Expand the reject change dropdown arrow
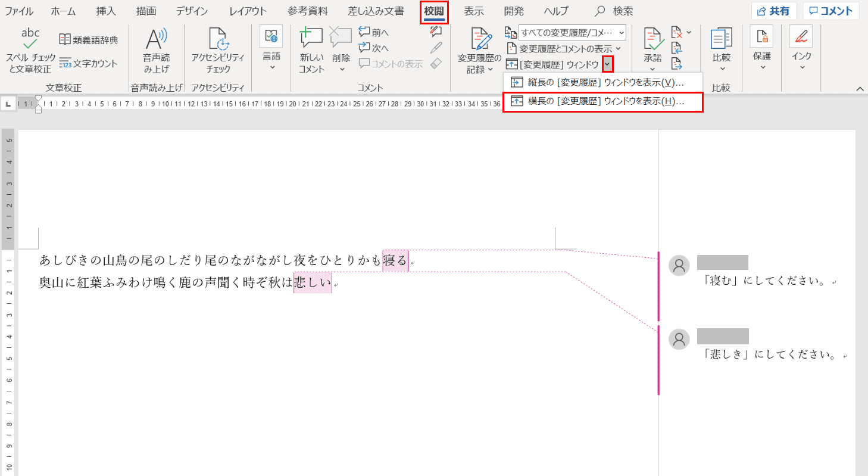This screenshot has width=868, height=476. 689,32
